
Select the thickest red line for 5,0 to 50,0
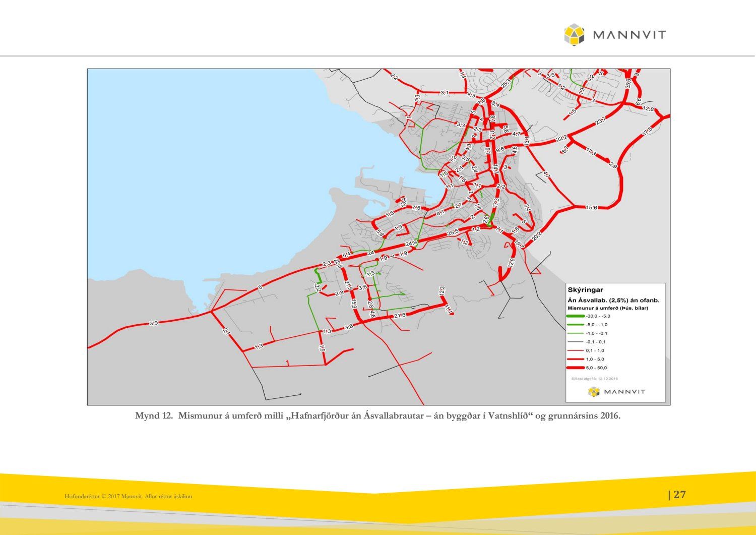575,368
